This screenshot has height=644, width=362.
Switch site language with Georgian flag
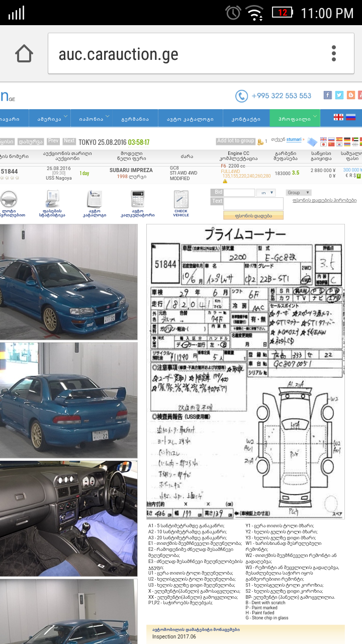tap(339, 117)
